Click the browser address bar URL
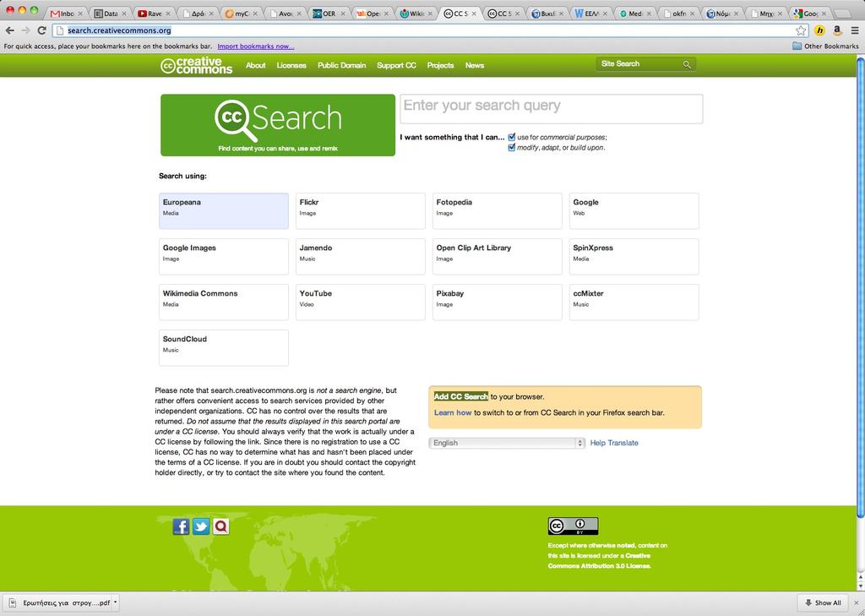Image resolution: width=865 pixels, height=616 pixels. click(x=119, y=30)
